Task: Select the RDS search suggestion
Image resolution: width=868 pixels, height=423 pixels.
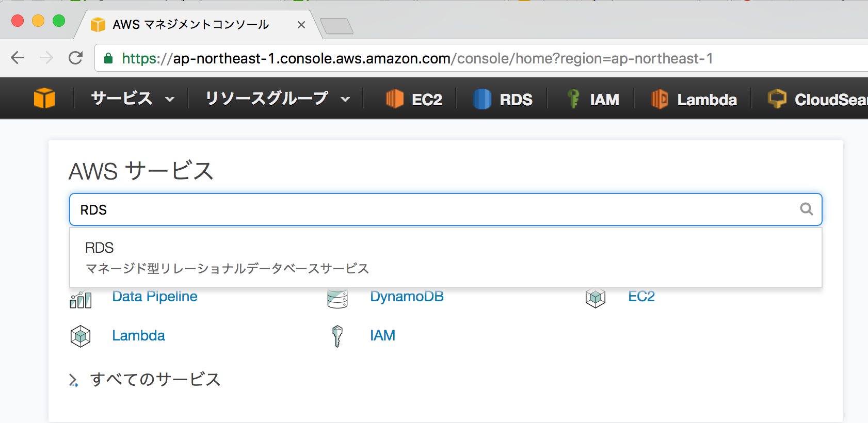Action: click(x=446, y=257)
